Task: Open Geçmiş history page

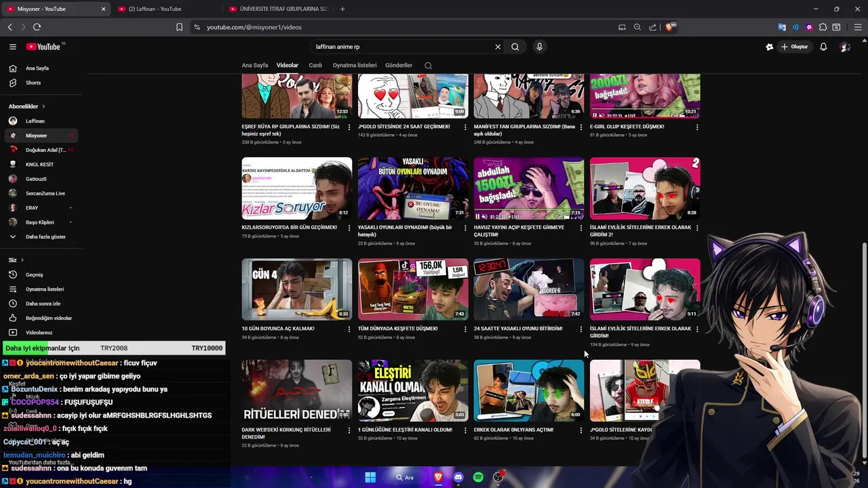Action: click(42, 274)
